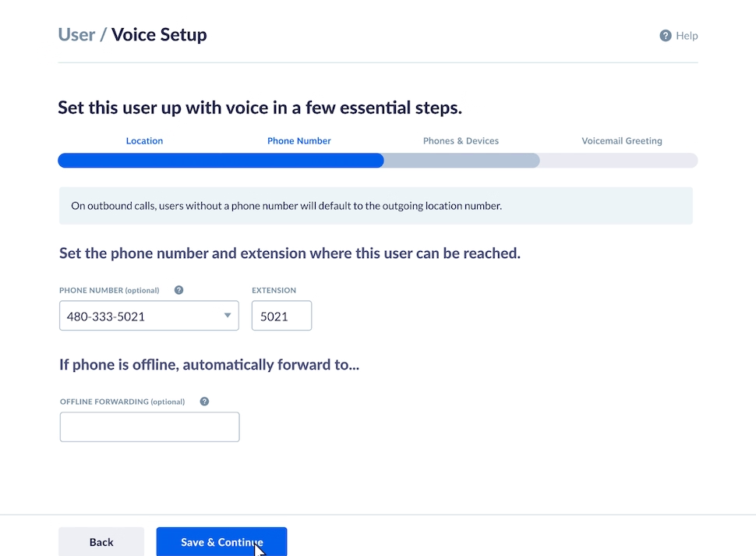Open the phone number dropdown arrow

[x=227, y=315]
